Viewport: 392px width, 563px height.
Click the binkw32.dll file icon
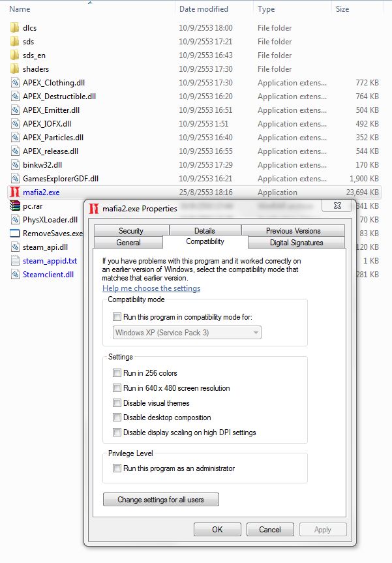click(15, 165)
